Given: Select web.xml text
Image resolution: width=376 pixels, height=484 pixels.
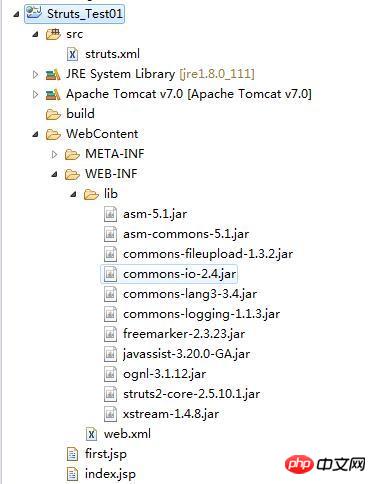Looking at the screenshot, I should pos(127,434).
